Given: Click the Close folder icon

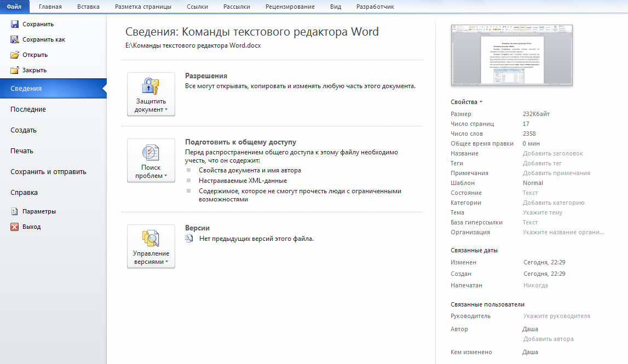Looking at the screenshot, I should 14,70.
